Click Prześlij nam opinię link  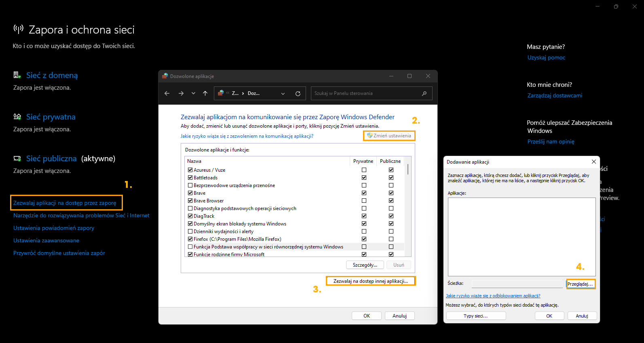point(551,141)
